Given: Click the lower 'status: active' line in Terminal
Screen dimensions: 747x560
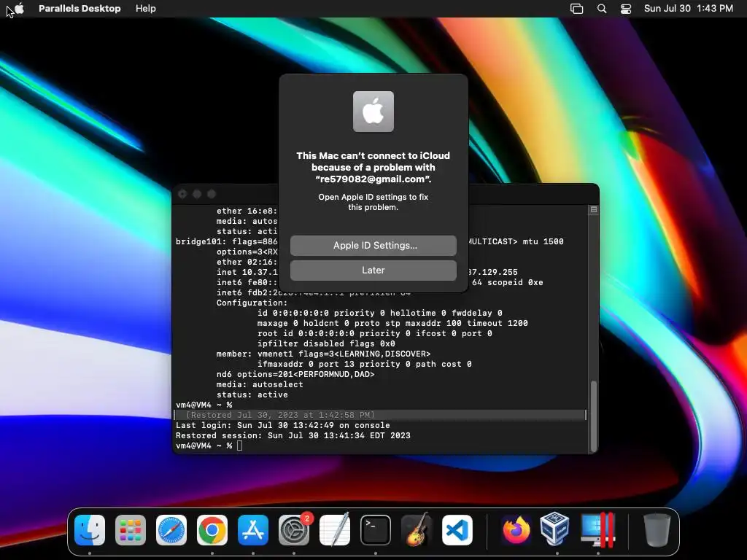Looking at the screenshot, I should click(252, 394).
